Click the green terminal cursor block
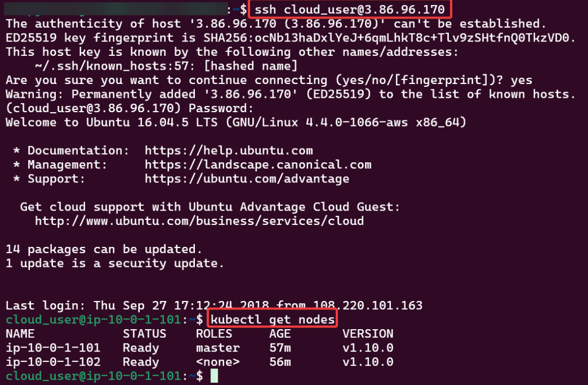Viewport: 588px width, 385px height. [x=214, y=376]
